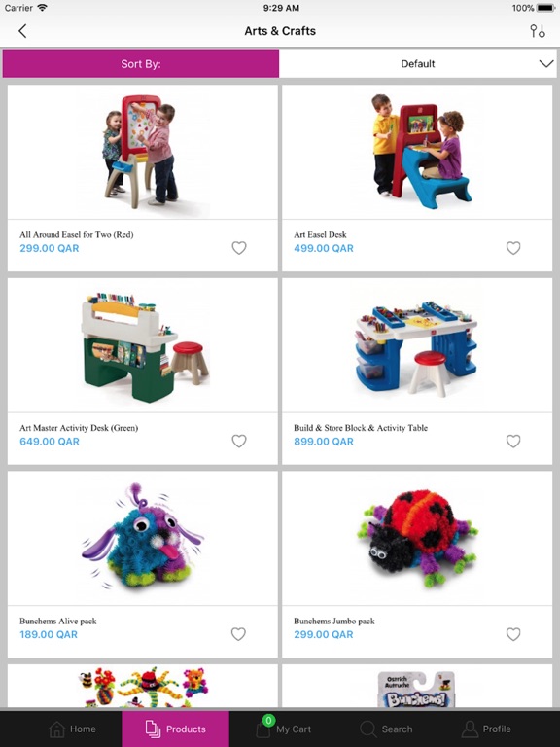Tap the back arrow icon

22,31
